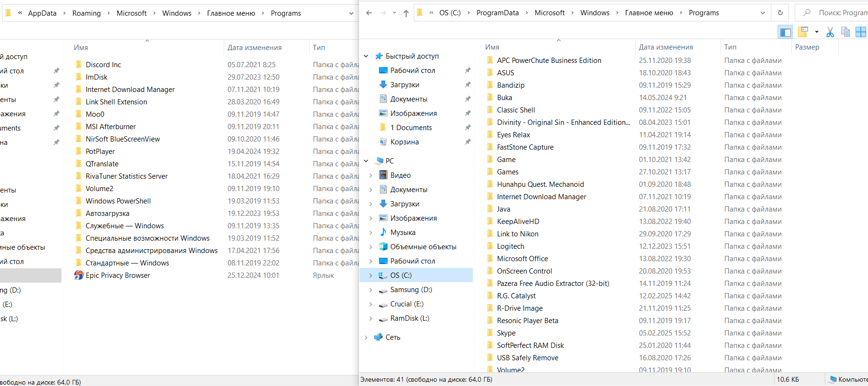Open the left window address bar dropdown
868x386 pixels.
(351, 13)
